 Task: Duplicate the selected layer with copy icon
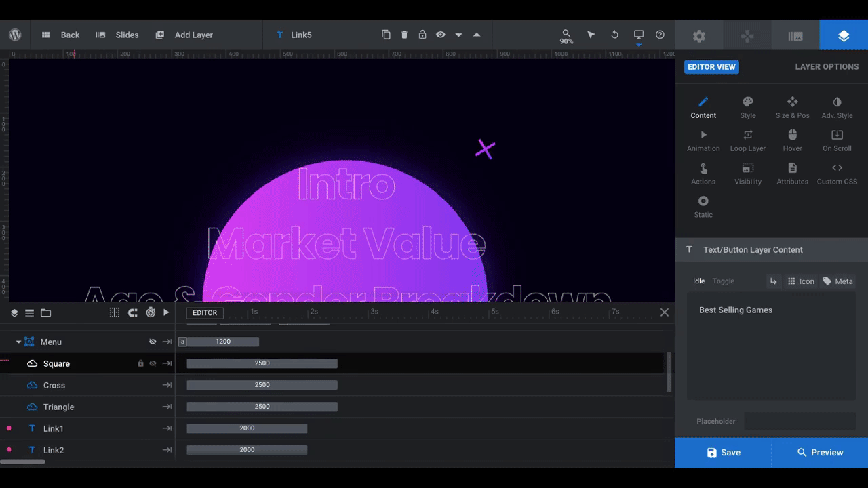pos(386,35)
